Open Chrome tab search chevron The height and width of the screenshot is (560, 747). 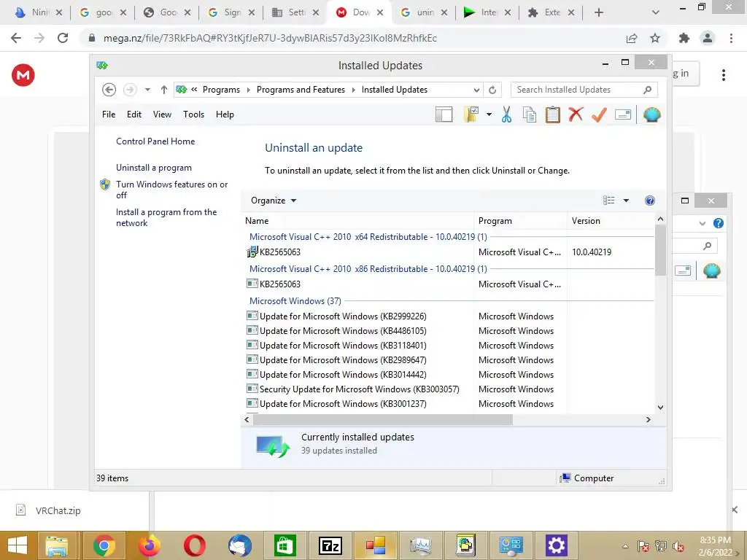pyautogui.click(x=656, y=12)
